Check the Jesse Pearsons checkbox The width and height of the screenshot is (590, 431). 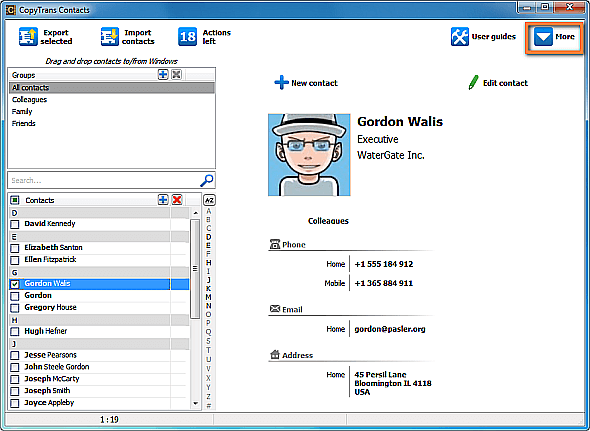coord(15,355)
